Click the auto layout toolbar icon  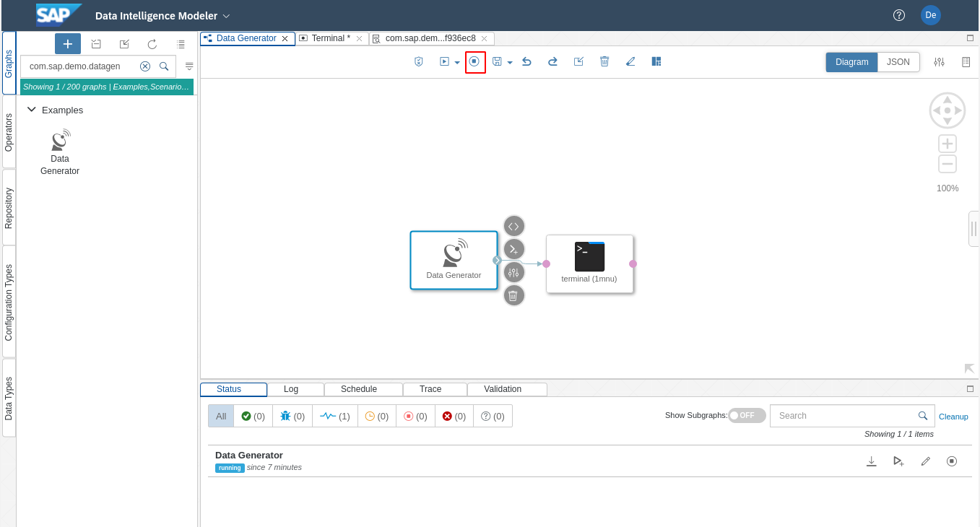click(x=656, y=62)
